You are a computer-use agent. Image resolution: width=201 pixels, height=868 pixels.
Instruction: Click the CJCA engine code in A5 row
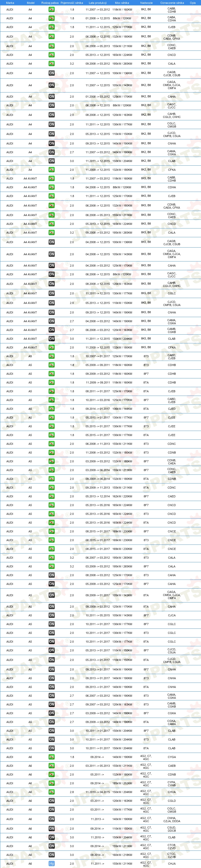click(x=172, y=615)
